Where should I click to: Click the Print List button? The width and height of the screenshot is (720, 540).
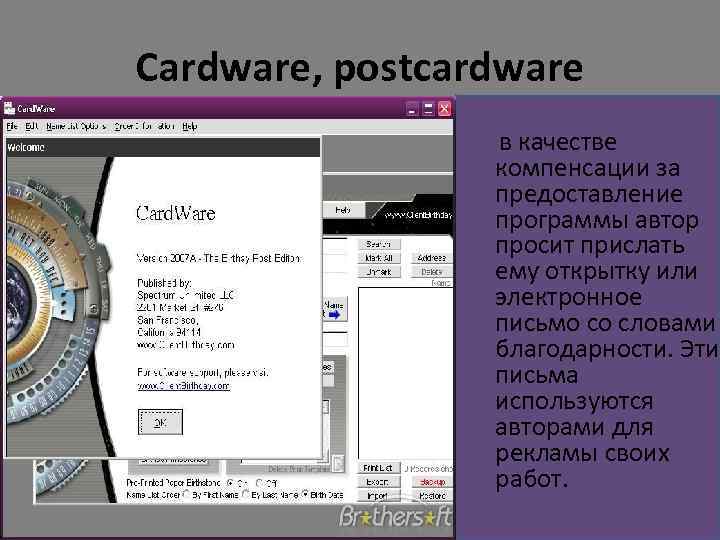coord(378,468)
